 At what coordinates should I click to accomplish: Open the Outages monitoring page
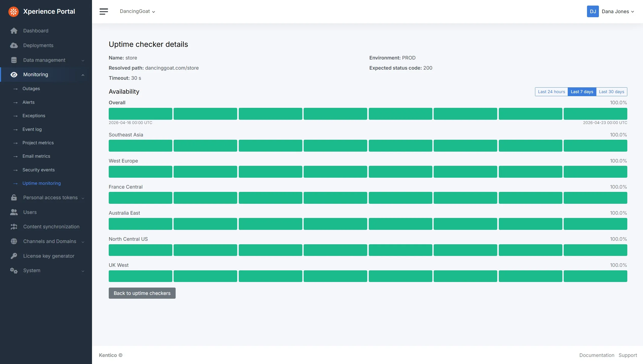pyautogui.click(x=31, y=89)
